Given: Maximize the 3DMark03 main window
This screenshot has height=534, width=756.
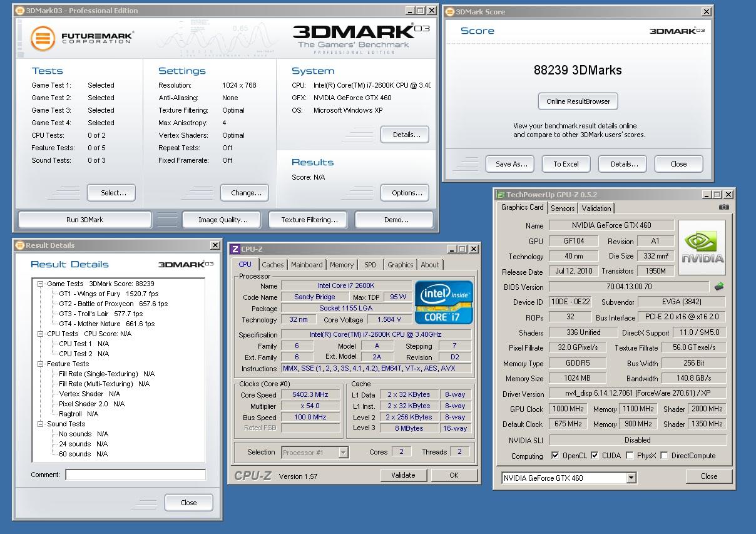Looking at the screenshot, I should point(419,11).
